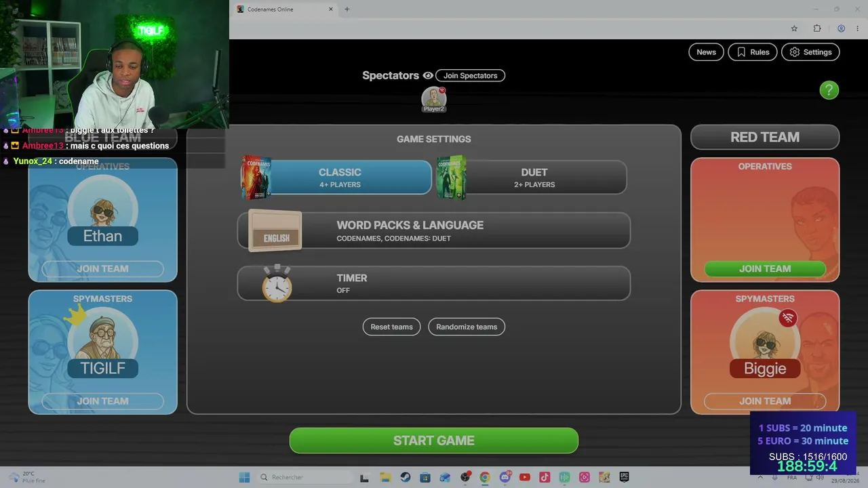Screen dimensions: 868x488
Task: Bookmark this page with the star icon
Action: pos(794,28)
